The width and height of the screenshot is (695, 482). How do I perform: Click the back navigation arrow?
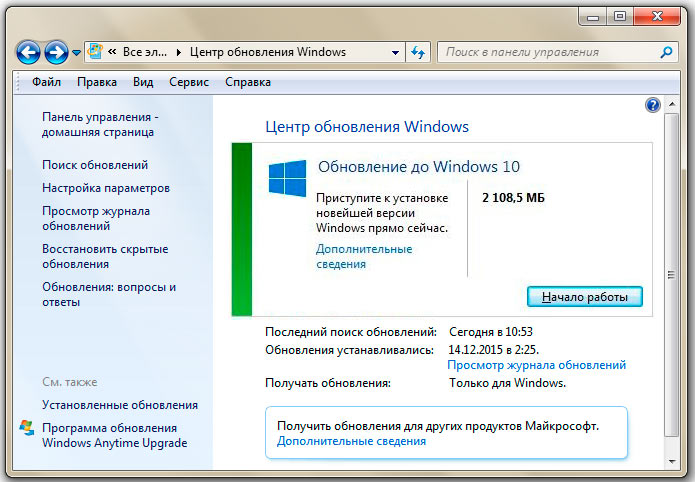[x=28, y=52]
